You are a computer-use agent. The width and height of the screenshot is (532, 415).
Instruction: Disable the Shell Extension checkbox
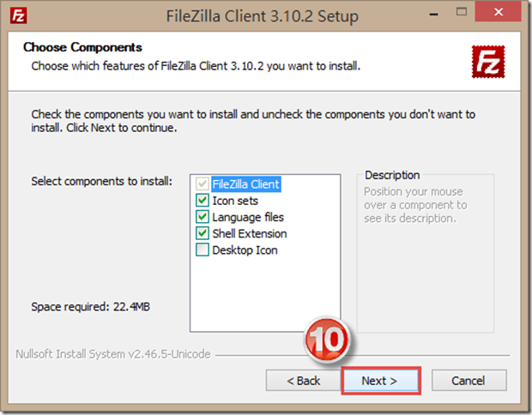203,233
